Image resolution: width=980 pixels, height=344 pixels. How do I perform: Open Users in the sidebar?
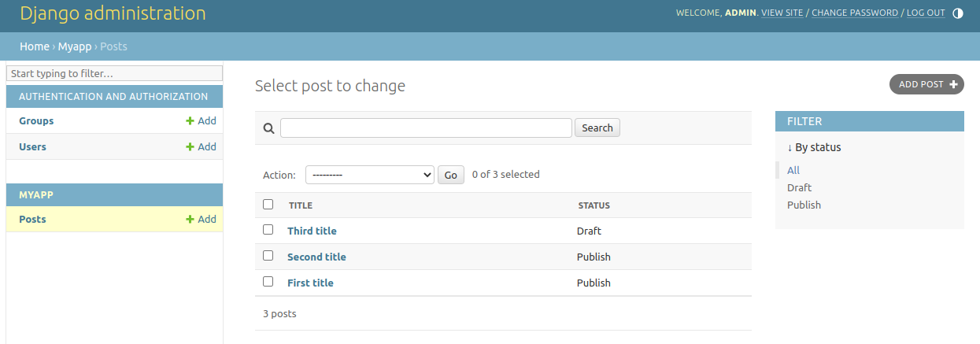[32, 147]
